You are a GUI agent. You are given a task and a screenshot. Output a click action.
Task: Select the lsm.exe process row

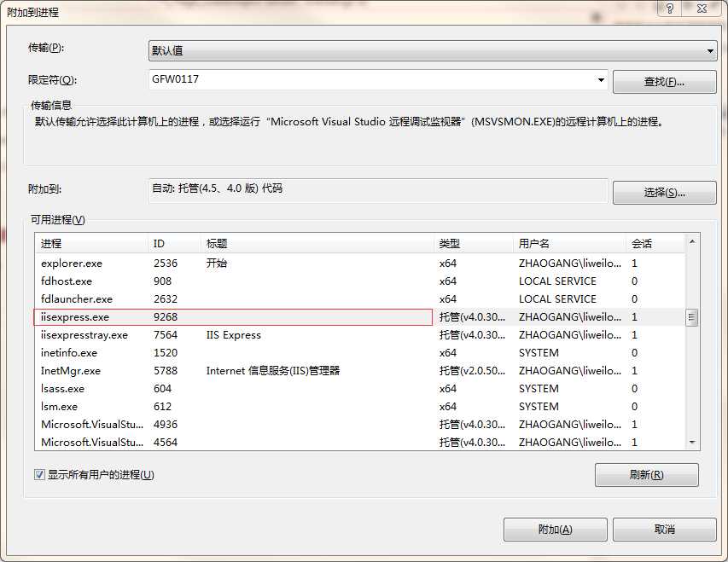360,406
